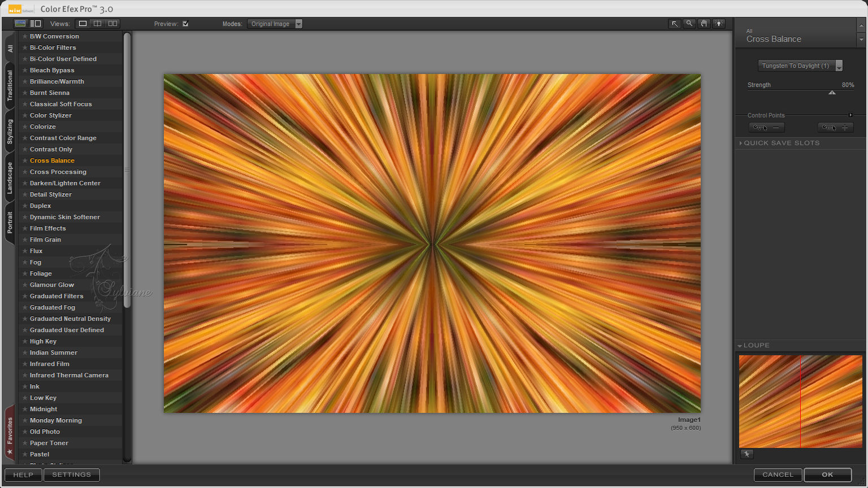Click the loupe preview thumbnail

801,402
